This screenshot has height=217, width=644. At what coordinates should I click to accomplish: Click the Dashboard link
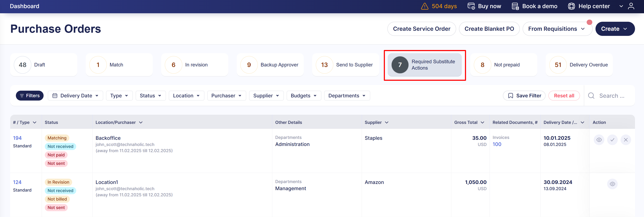tap(25, 6)
